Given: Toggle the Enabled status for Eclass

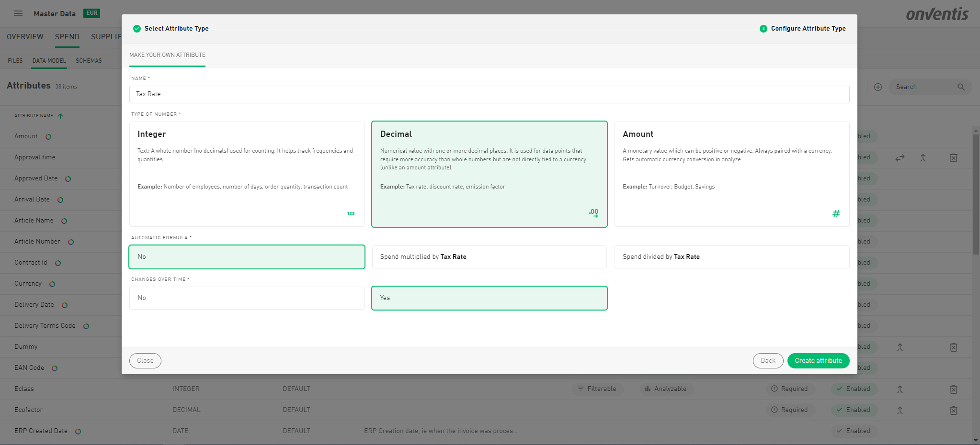Looking at the screenshot, I should tap(854, 389).
